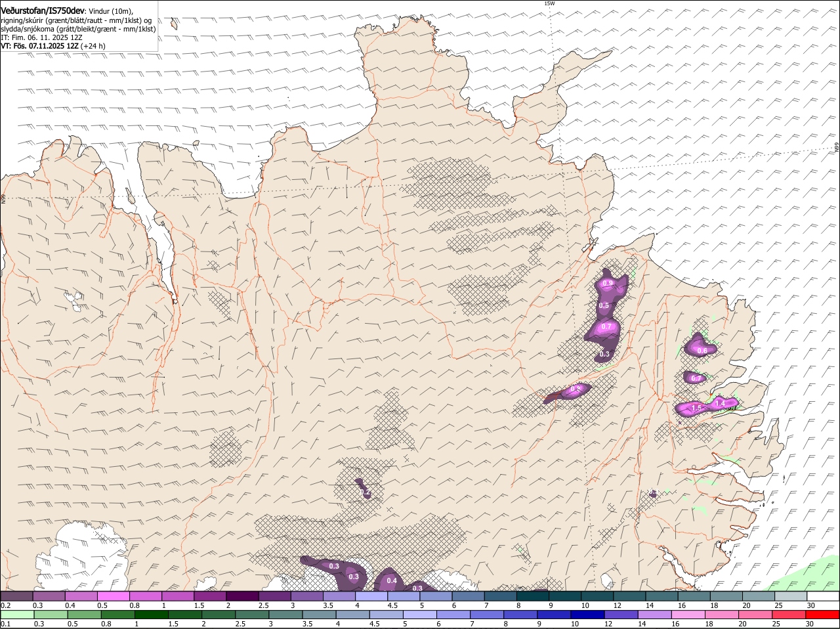
Task: Pick the dark green 1 swatch in bottom legend
Action: (151, 615)
